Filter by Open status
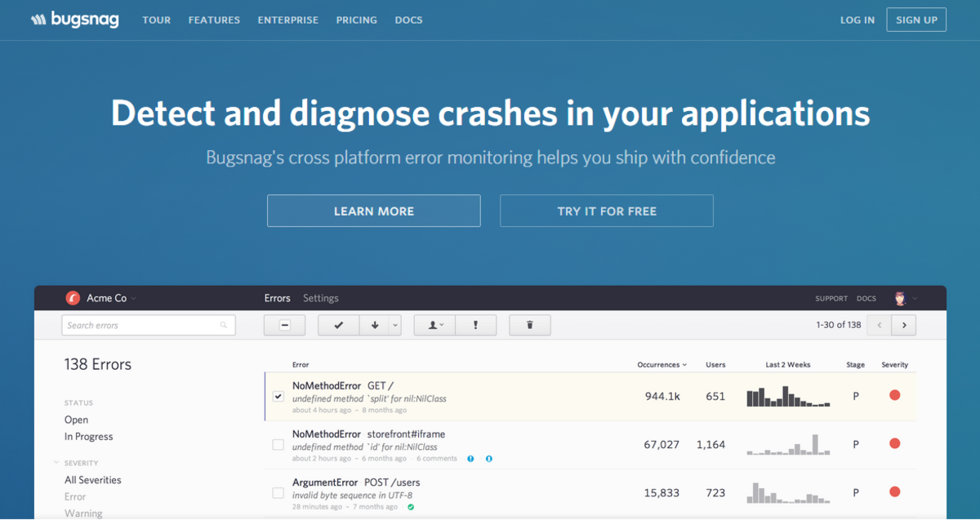Viewport: 980px width, 520px height. [x=76, y=420]
